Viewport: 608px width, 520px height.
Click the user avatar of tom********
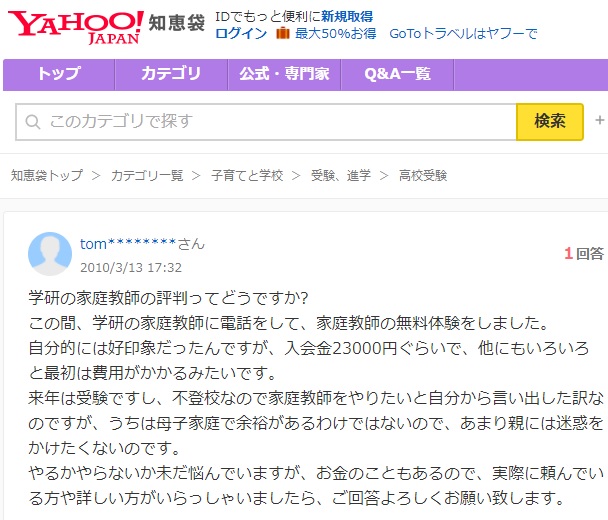pyautogui.click(x=50, y=254)
